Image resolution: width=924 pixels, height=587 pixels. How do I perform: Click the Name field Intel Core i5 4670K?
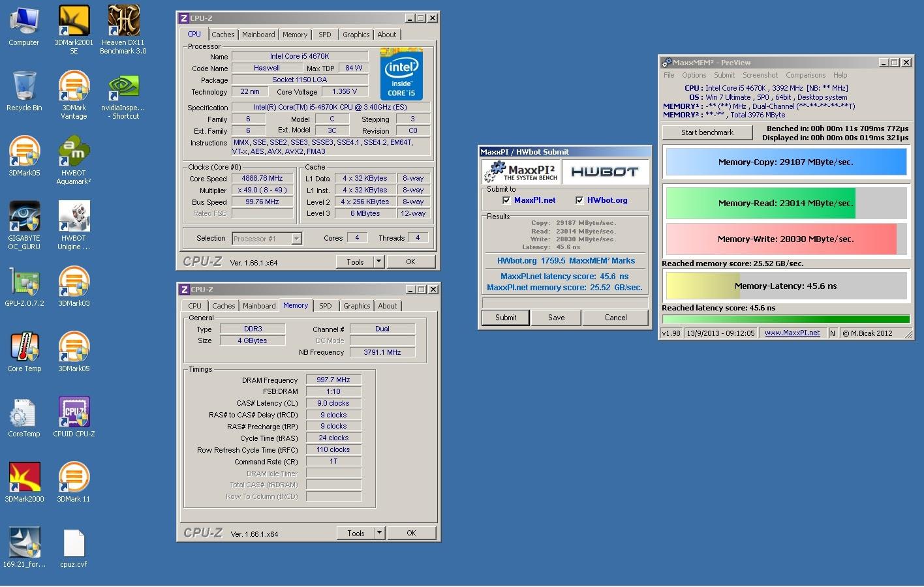coord(300,56)
